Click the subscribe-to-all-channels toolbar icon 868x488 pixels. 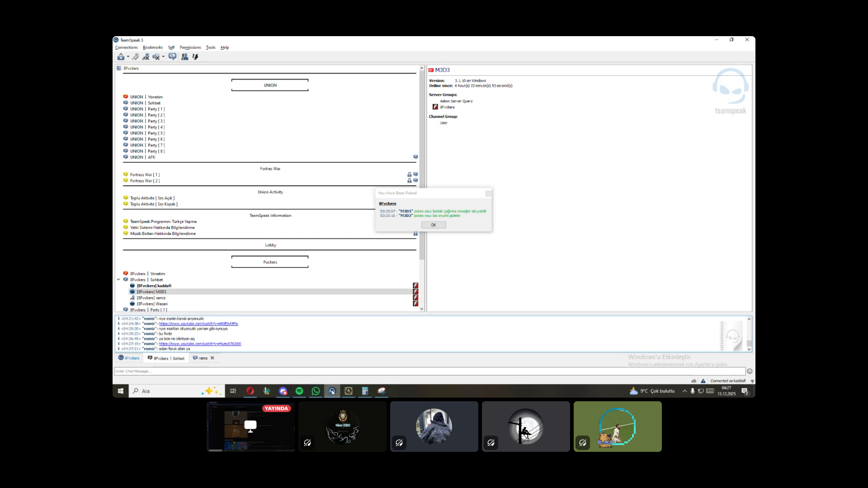point(195,57)
